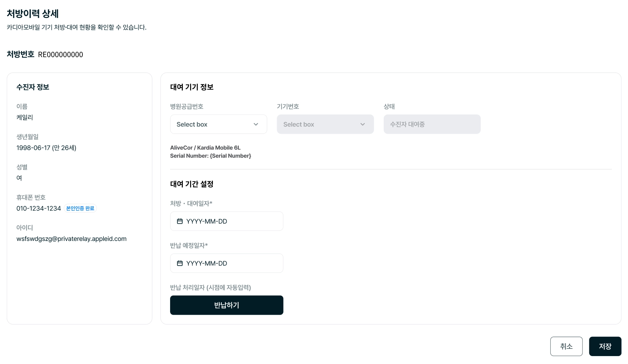Save changes with the 저장 button

tap(605, 346)
